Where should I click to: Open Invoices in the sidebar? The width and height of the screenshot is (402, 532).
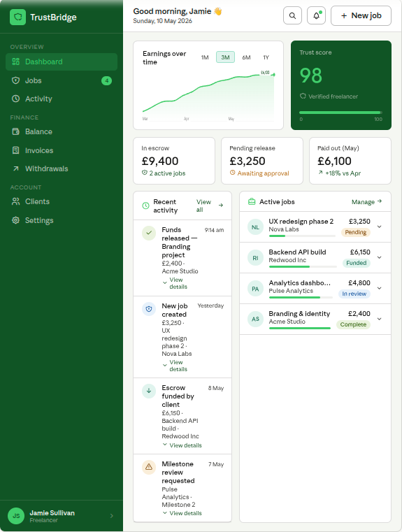point(62,150)
